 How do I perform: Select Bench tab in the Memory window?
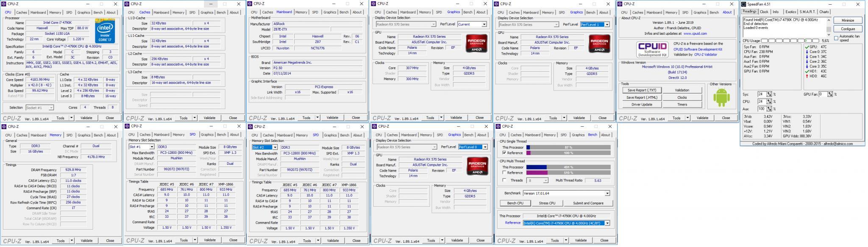click(98, 135)
